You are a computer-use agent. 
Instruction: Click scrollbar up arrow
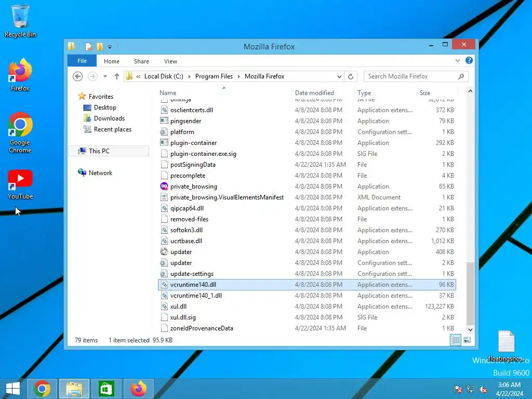click(470, 91)
